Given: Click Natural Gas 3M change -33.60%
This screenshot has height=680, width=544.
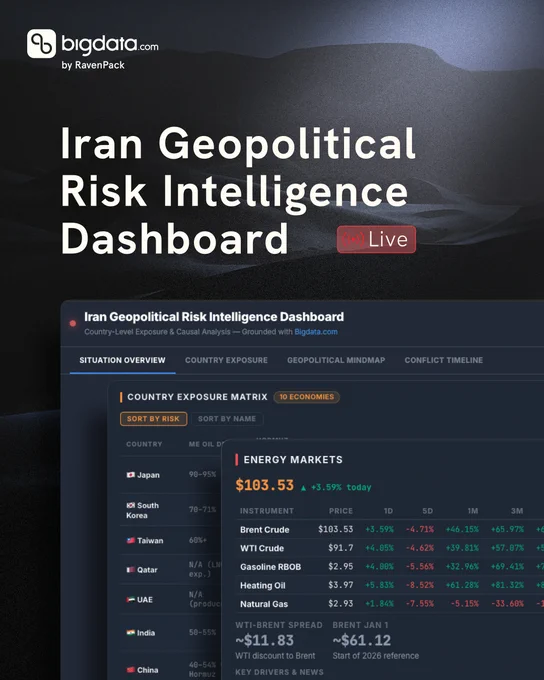Looking at the screenshot, I should (x=508, y=604).
